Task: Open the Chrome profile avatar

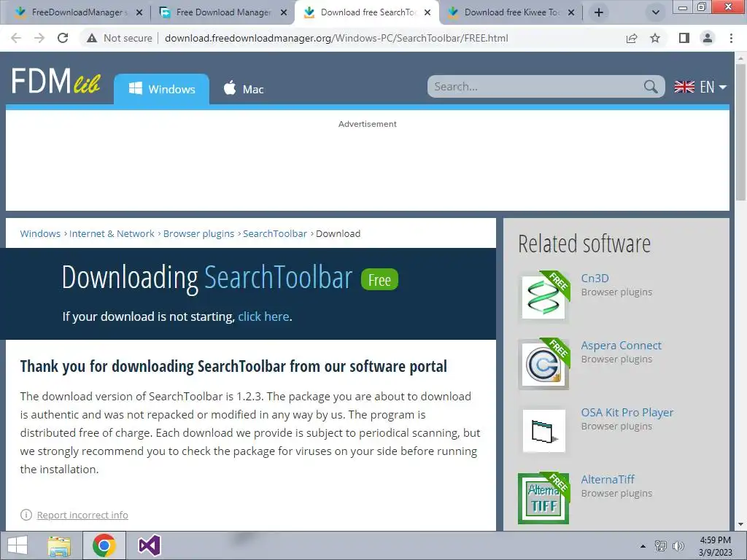Action: tap(708, 38)
